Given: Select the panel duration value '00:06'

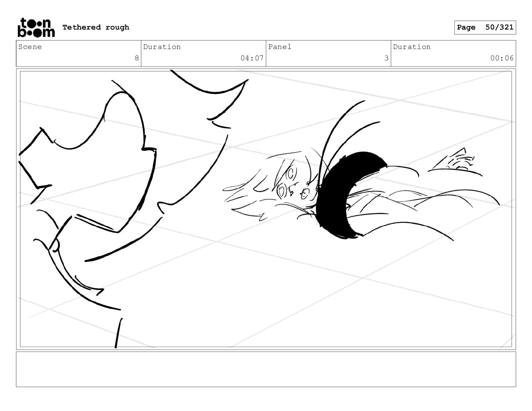Looking at the screenshot, I should point(502,58).
